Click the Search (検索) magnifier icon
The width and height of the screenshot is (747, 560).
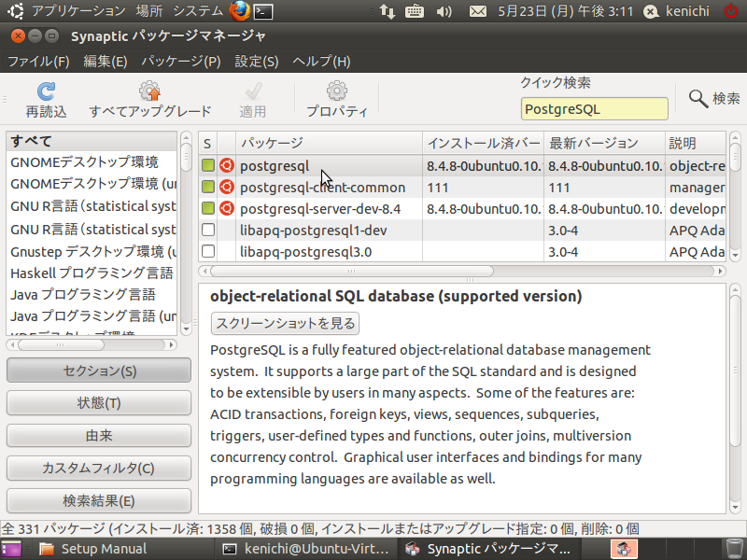[698, 99]
